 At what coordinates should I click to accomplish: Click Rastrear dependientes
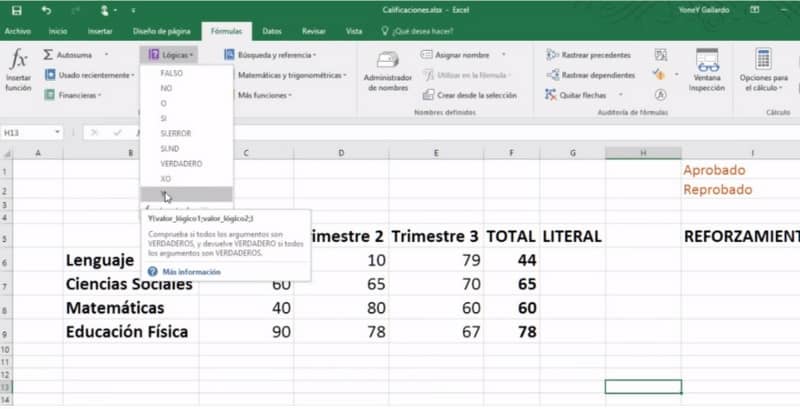[x=590, y=75]
